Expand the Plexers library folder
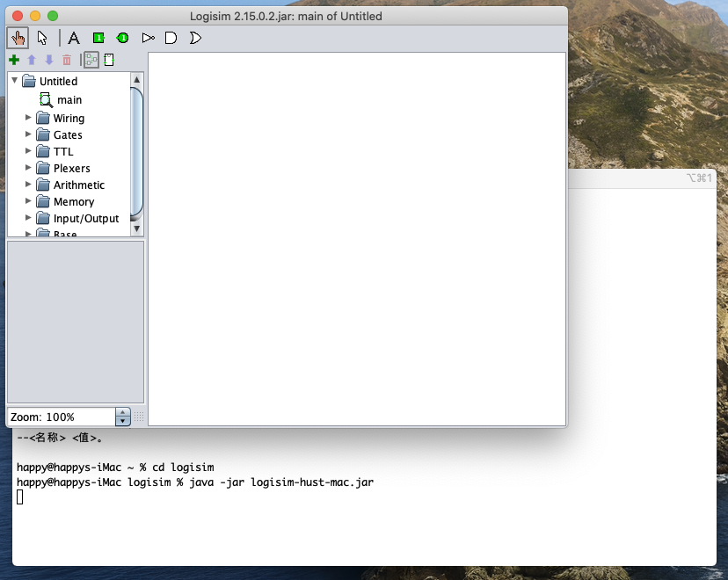 tap(28, 168)
